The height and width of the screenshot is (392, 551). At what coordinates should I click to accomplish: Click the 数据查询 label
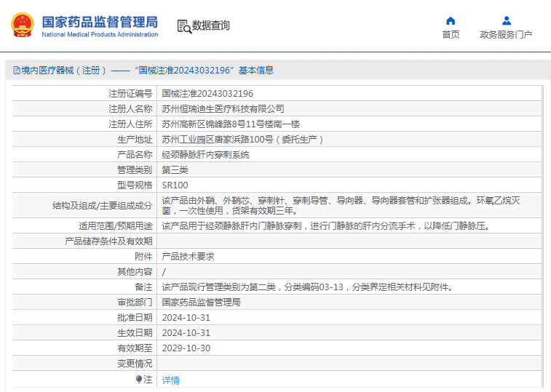point(210,25)
